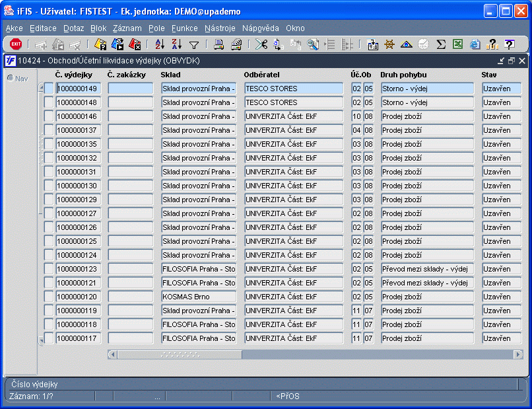Image resolution: width=532 pixels, height=409 pixels.
Task: Click the yellow enter-query disk icon
Action: coord(100,44)
